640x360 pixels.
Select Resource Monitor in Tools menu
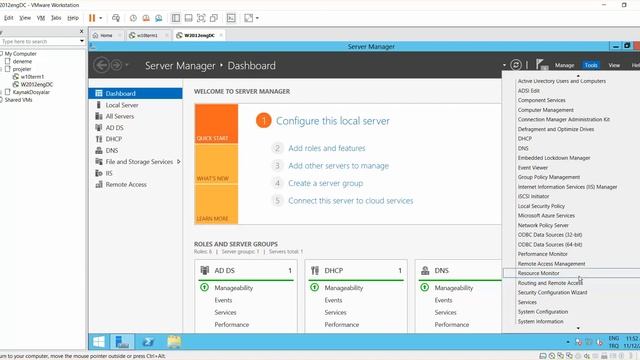coord(538,273)
